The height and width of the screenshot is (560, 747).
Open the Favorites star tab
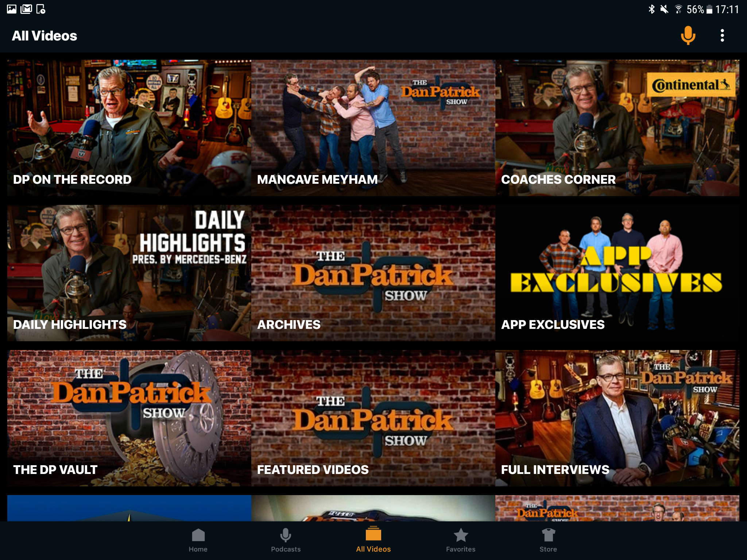tap(461, 540)
